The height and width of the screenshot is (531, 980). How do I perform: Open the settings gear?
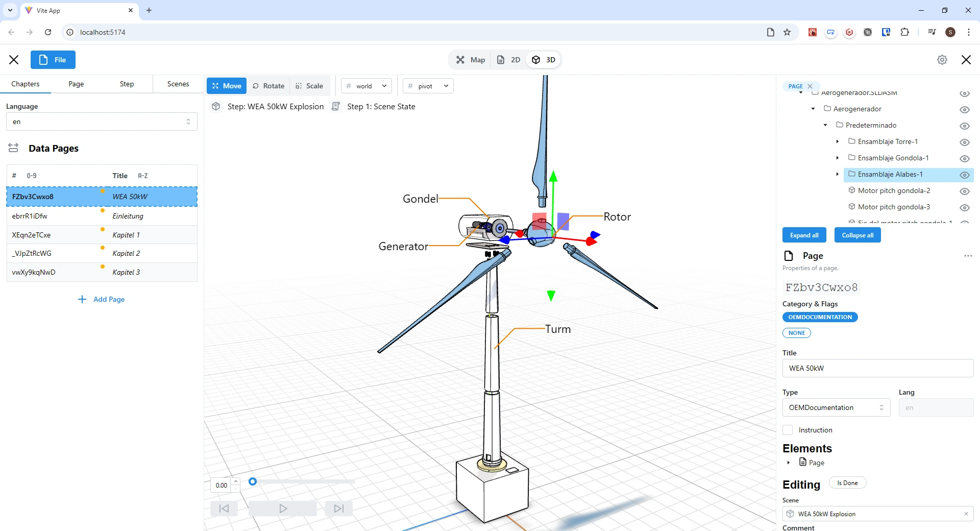(x=942, y=60)
